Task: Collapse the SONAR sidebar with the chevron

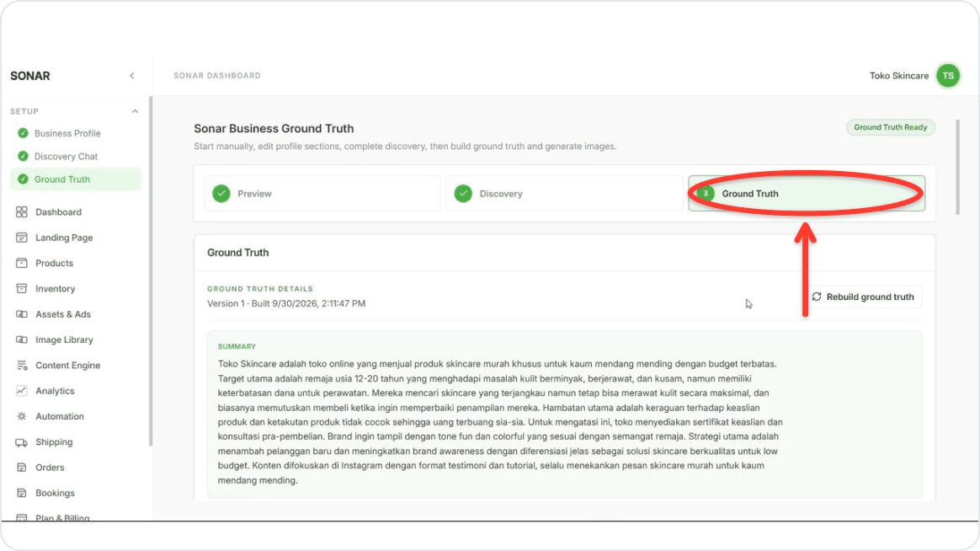Action: click(x=132, y=76)
